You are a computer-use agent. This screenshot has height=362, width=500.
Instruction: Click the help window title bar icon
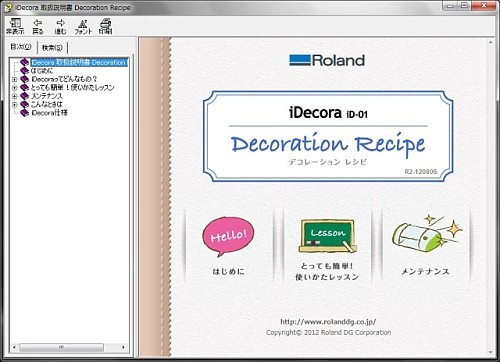point(8,7)
